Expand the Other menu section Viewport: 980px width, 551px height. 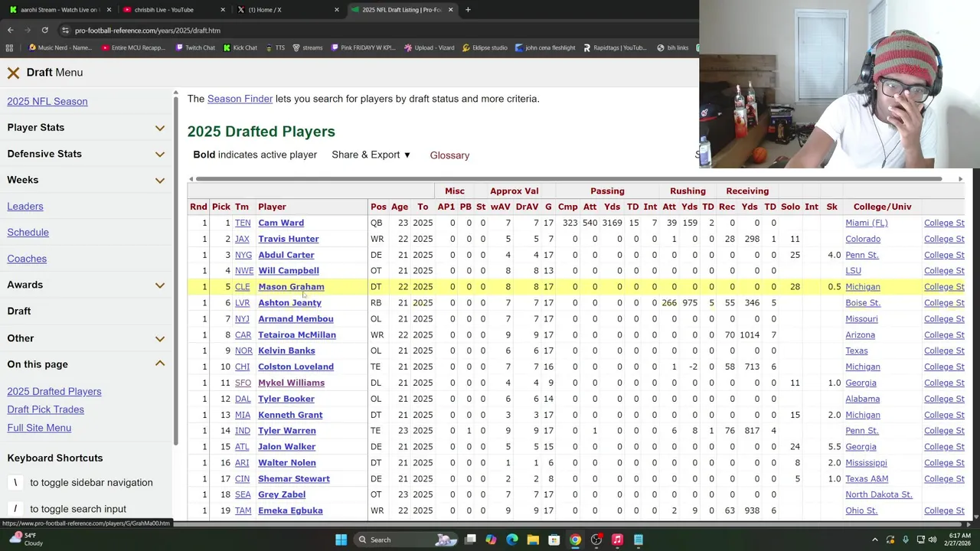(x=86, y=338)
